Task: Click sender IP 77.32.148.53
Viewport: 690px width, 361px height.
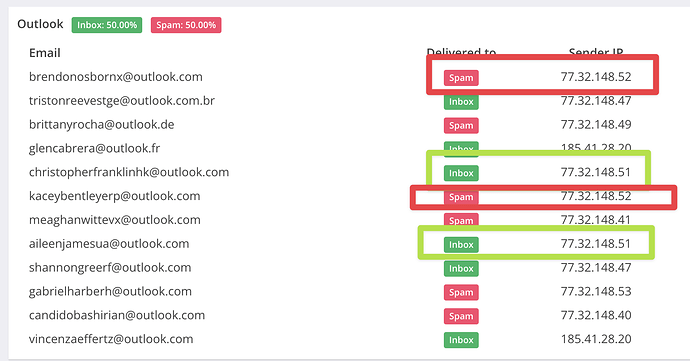Action: 596,291
